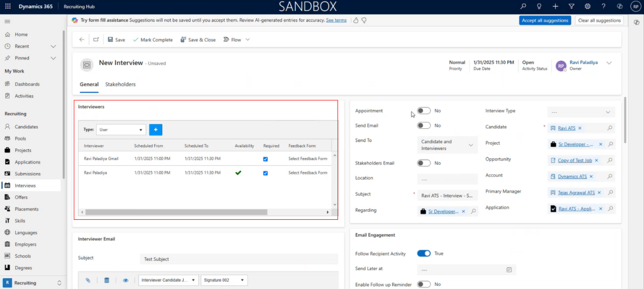
Task: Uncheck Required for the second interviewer row
Action: [265, 173]
